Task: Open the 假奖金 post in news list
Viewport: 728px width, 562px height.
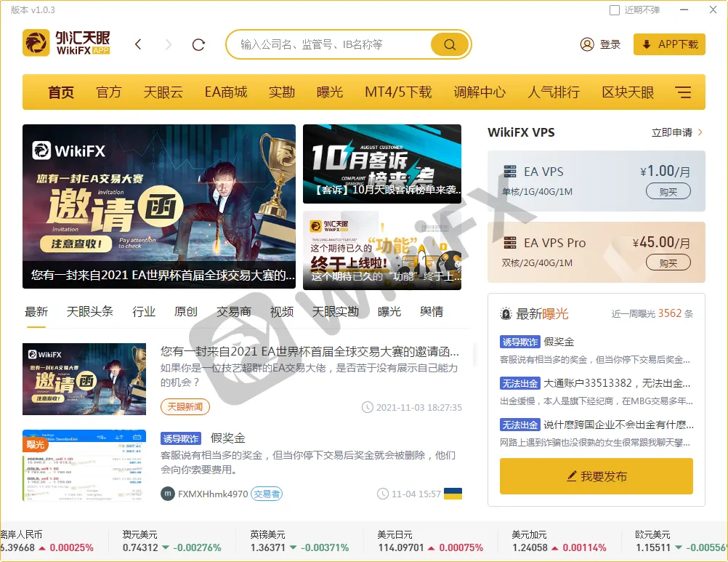Action: tap(227, 438)
